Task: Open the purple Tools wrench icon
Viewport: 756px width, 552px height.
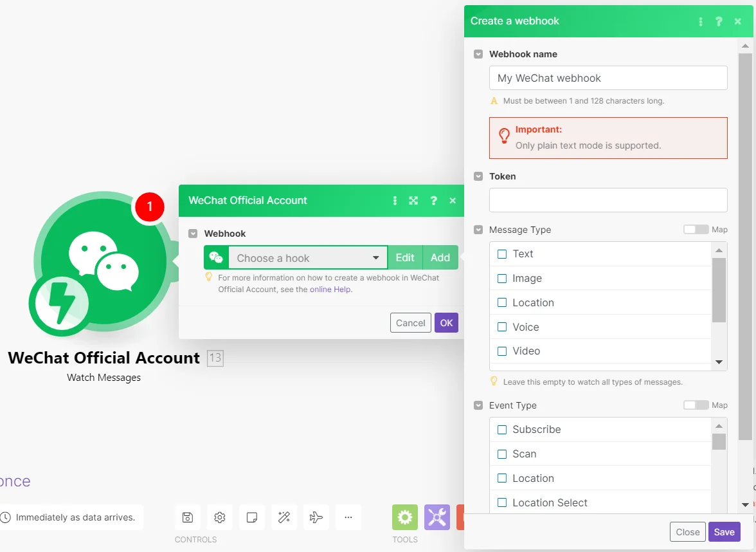Action: pyautogui.click(x=437, y=517)
